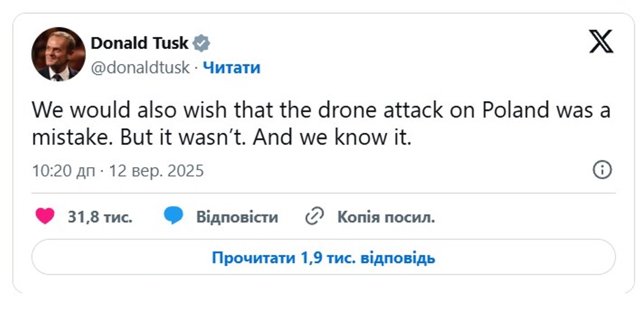Screen dimensions: 644x310
Task: Click the verified badge next to Donald Tusk
Action: click(x=200, y=43)
